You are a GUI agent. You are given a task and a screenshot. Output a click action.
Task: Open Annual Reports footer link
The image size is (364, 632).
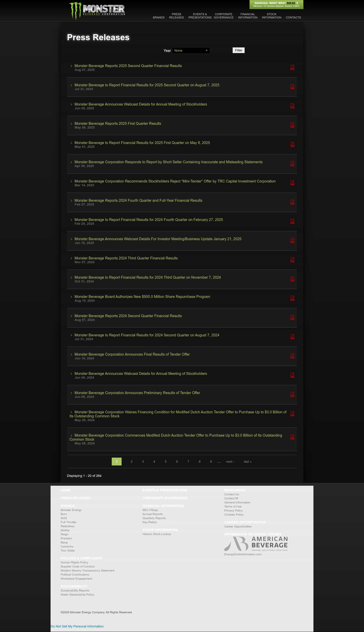pos(153,514)
